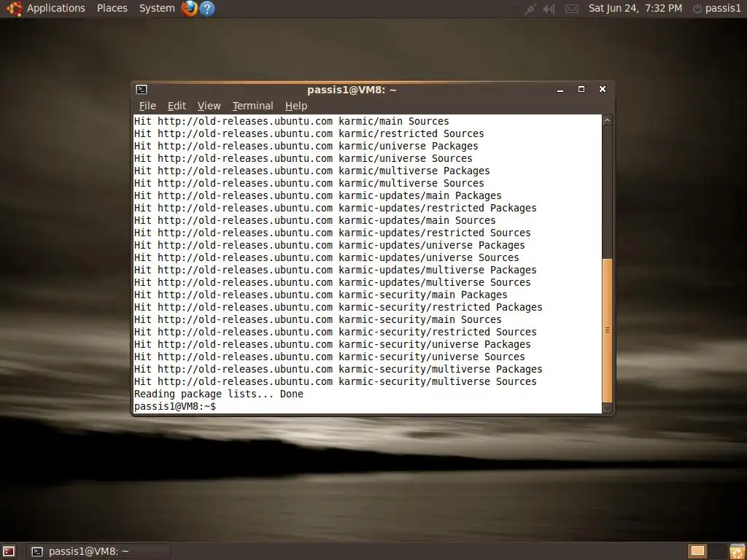Click the 'karmic-security/universe Sources' line
Screen dimensions: 747x560
click(329, 357)
